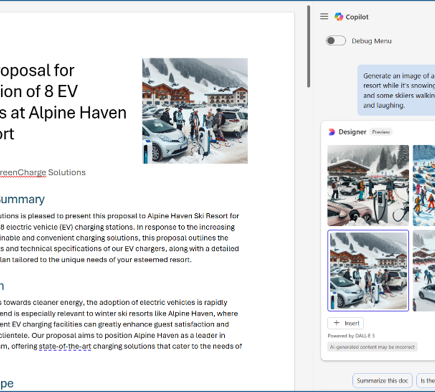This screenshot has width=435, height=392.
Task: Click the Copilot pane title text
Action: 357,17
